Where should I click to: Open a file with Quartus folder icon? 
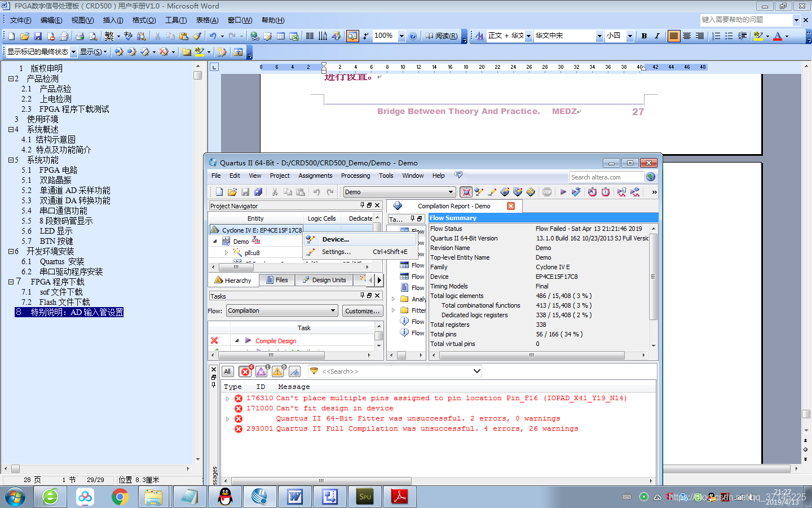click(232, 192)
